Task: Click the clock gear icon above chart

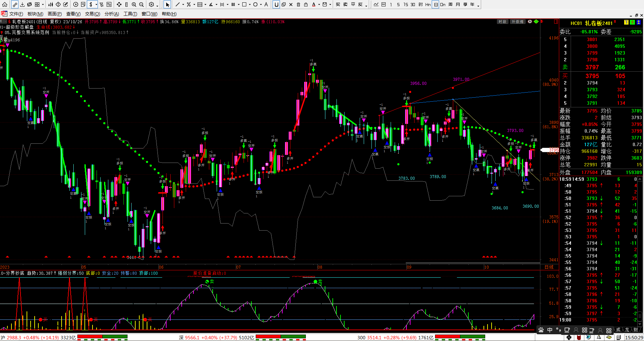Action: click(x=530, y=22)
